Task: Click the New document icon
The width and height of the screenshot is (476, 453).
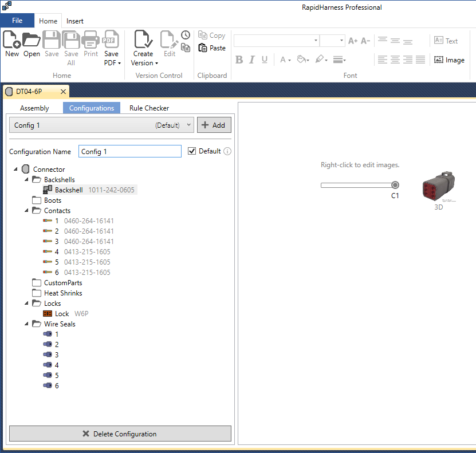Action: pos(12,40)
